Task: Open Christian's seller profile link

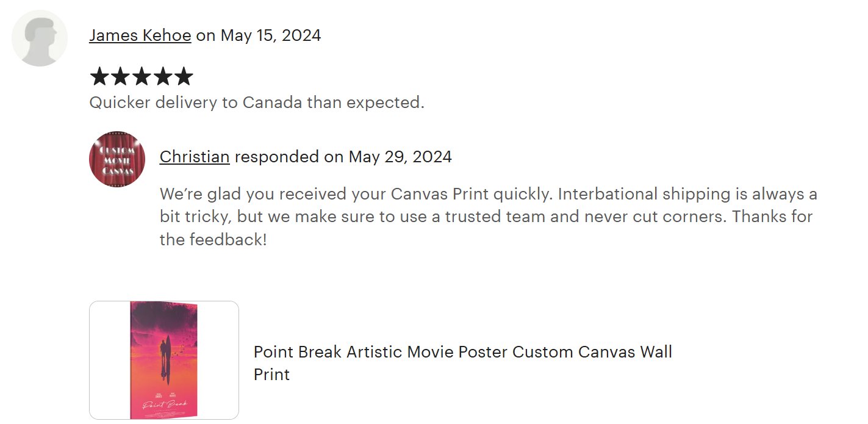Action: [195, 157]
